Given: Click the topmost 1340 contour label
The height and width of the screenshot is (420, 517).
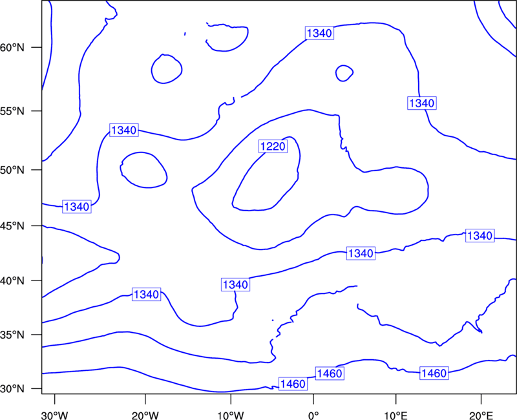Looking at the screenshot, I should (x=319, y=33).
